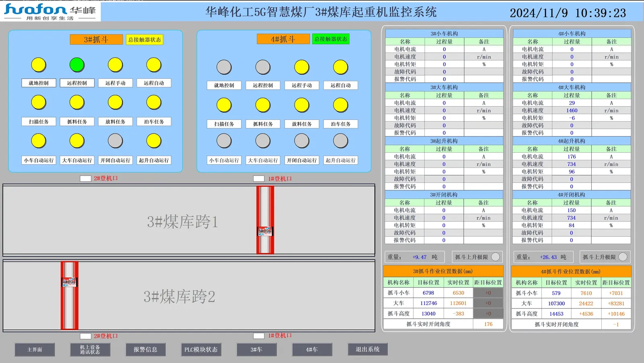644x363 pixels.
Task: Click the 3# 重量 value +9.47
Action: [419, 257]
